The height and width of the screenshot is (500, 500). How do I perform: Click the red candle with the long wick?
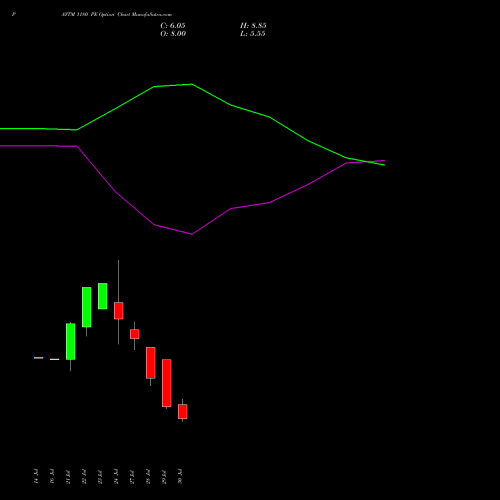[x=119, y=311]
